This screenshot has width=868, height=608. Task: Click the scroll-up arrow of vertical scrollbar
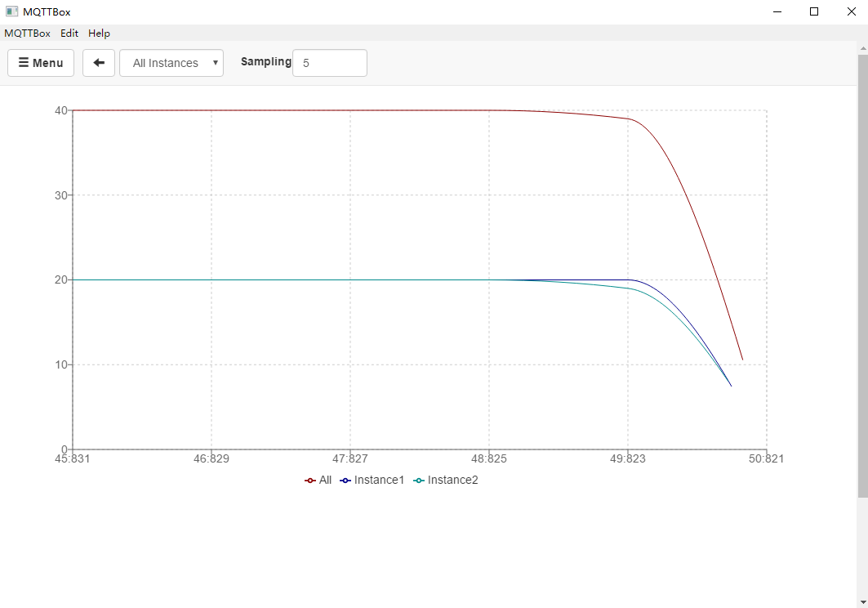[x=862, y=49]
